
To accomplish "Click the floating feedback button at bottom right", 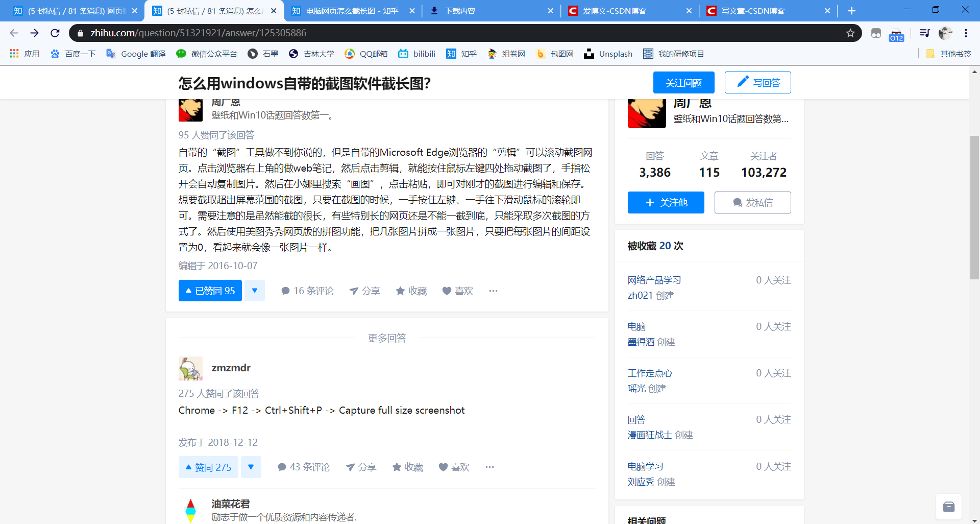I will pyautogui.click(x=949, y=507).
